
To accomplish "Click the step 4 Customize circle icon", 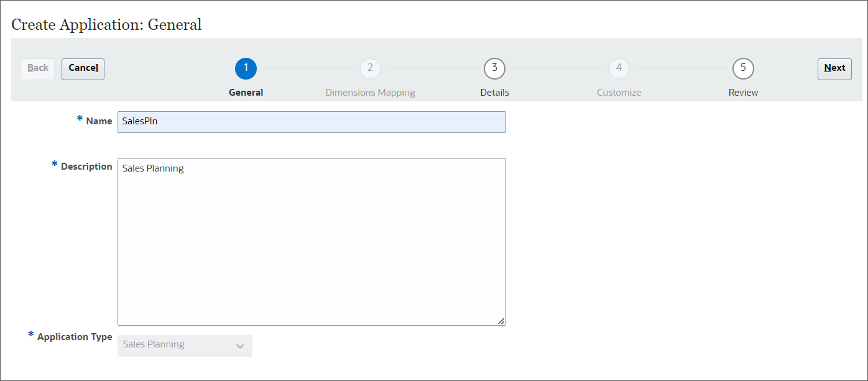I will [x=619, y=68].
